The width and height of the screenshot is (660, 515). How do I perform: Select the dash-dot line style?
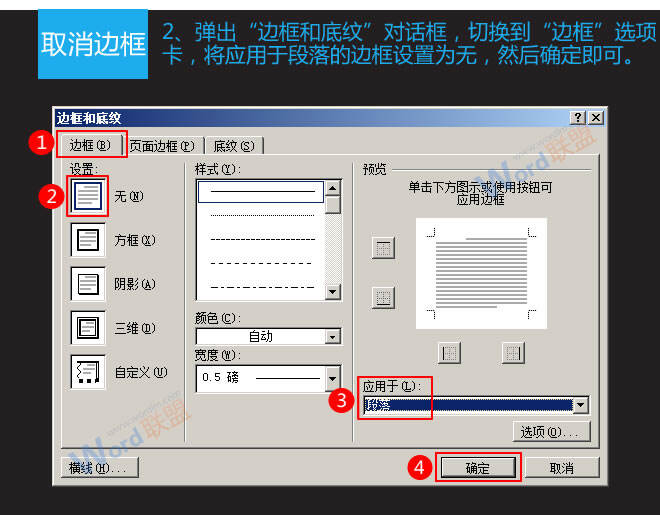point(262,288)
